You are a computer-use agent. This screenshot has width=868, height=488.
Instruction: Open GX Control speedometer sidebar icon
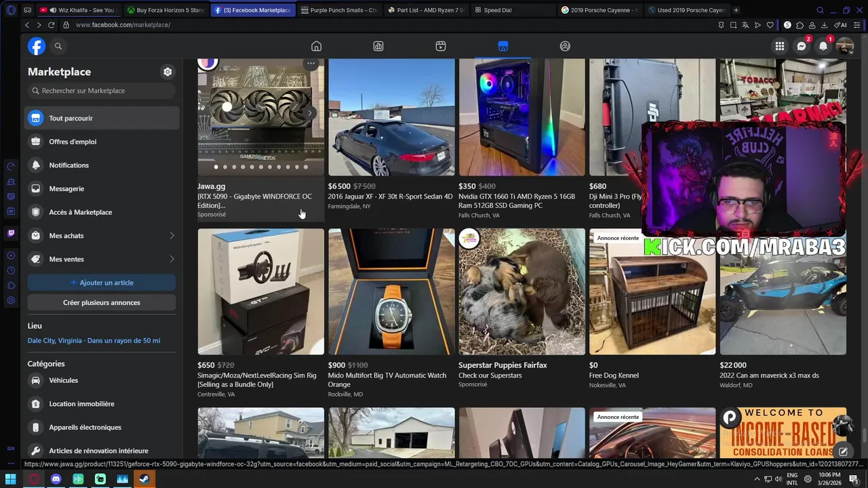11,167
